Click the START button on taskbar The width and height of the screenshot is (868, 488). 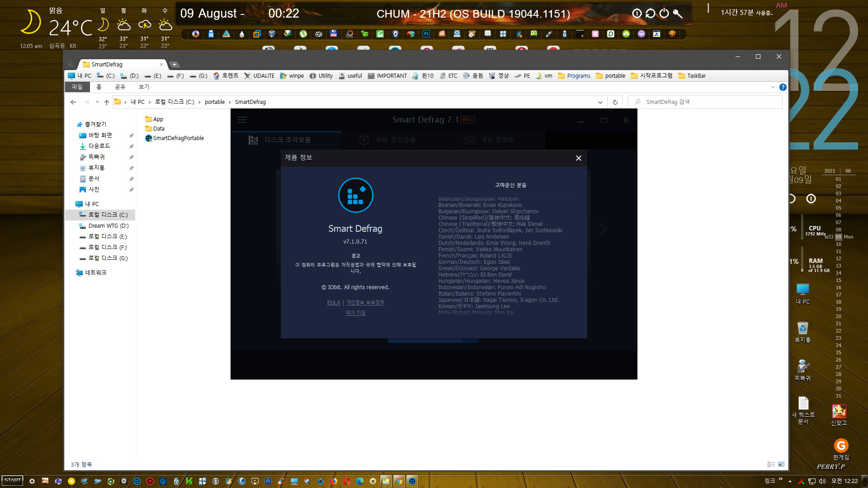tap(13, 481)
